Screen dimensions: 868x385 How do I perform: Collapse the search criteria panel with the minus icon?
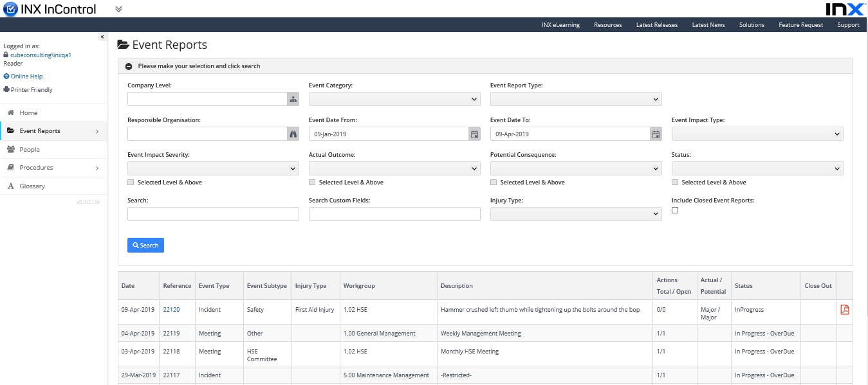click(128, 66)
